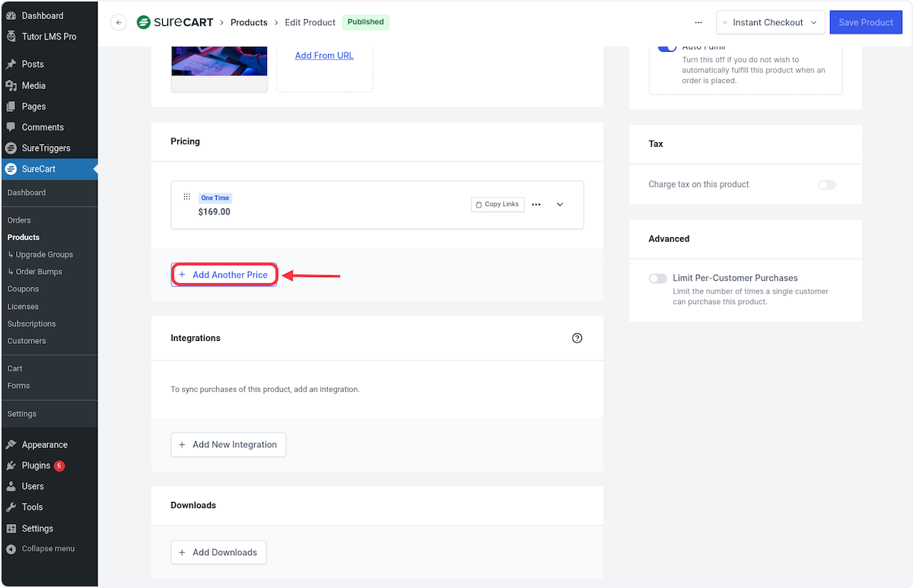Open the SureTriggers sidebar icon
913x588 pixels.
[x=11, y=148]
